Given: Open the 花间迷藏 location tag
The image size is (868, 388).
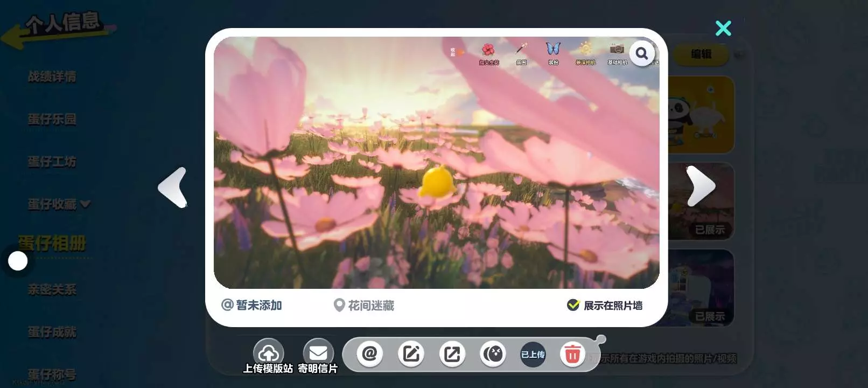Looking at the screenshot, I should pos(364,306).
